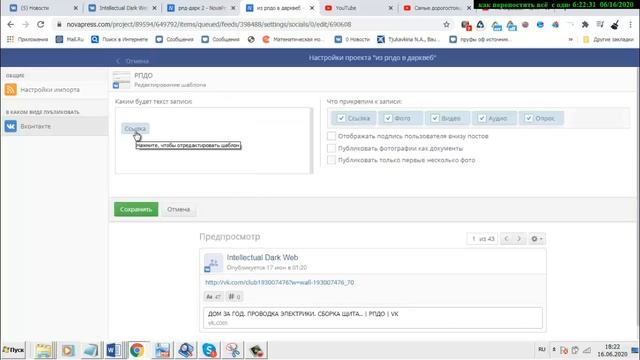Go to next preview item
Image resolution: width=640 pixels, height=360 pixels.
pyautogui.click(x=519, y=239)
